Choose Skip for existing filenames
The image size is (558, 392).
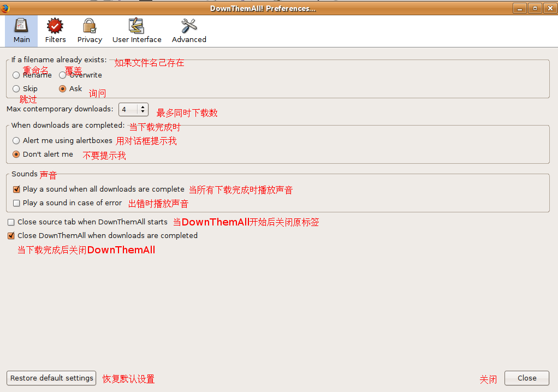coord(16,88)
